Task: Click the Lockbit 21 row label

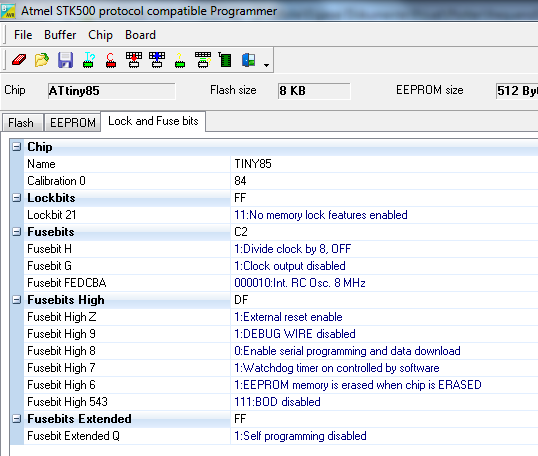Action: tap(51, 215)
